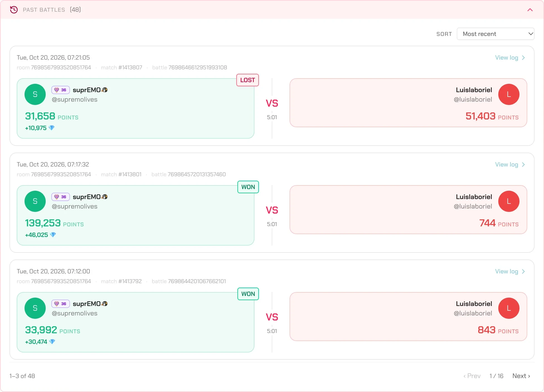Click suprEMO's green S avatar in the lost battle
Screen dimensions: 544x392
tap(35, 94)
